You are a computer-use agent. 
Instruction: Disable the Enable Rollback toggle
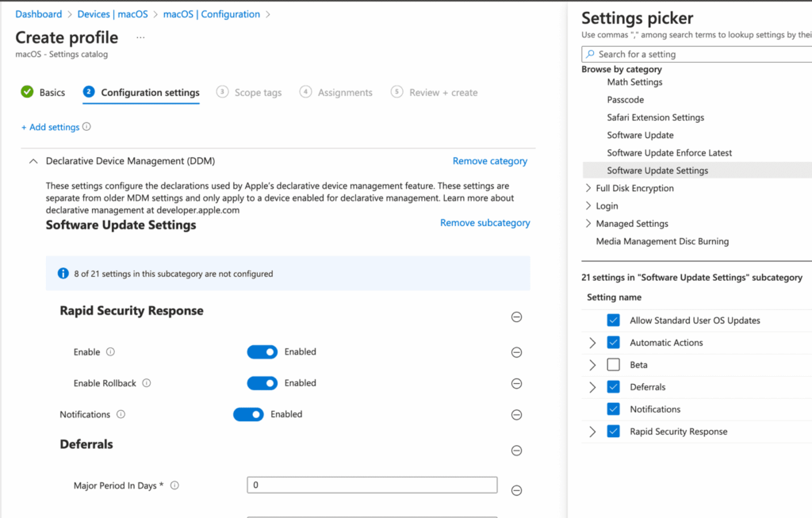point(262,383)
